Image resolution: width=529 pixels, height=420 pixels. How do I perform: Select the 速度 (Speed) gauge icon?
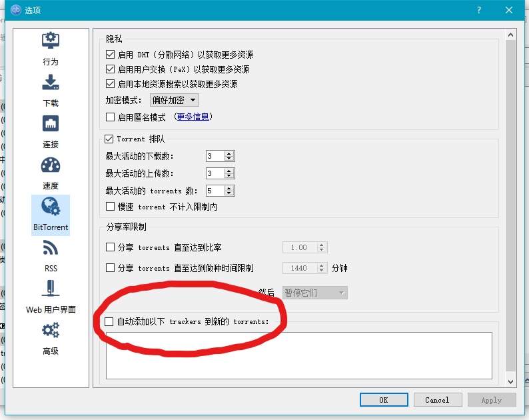(51, 165)
